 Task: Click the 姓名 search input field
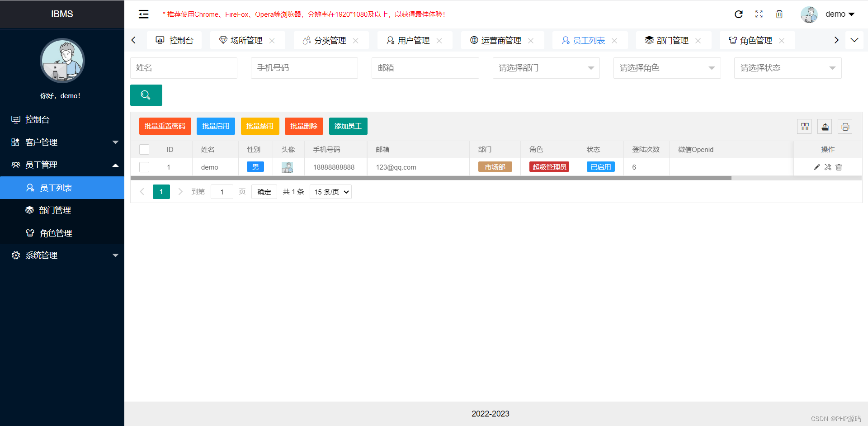click(184, 68)
